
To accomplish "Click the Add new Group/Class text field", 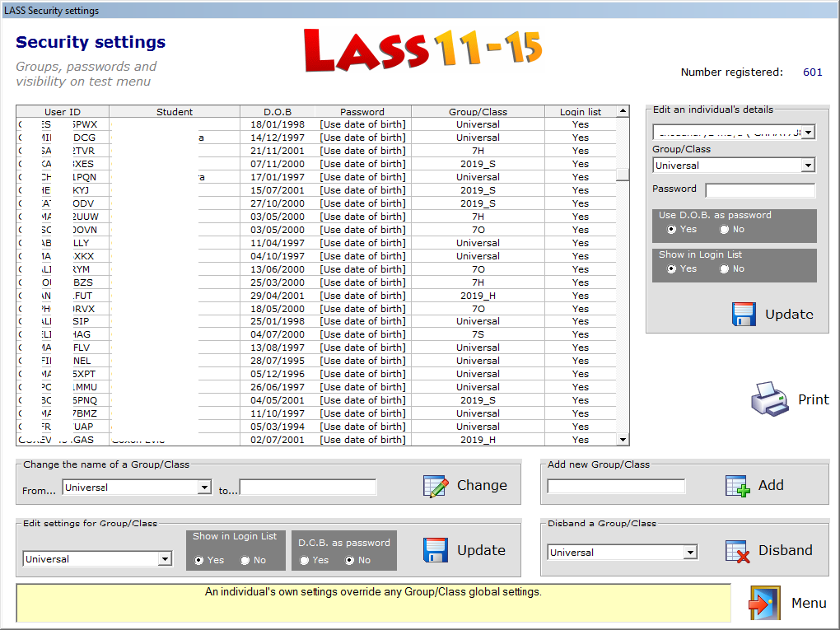I will tap(616, 487).
